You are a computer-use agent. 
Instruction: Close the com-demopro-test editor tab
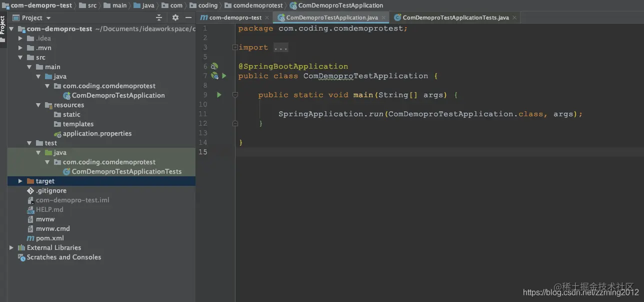click(x=267, y=18)
